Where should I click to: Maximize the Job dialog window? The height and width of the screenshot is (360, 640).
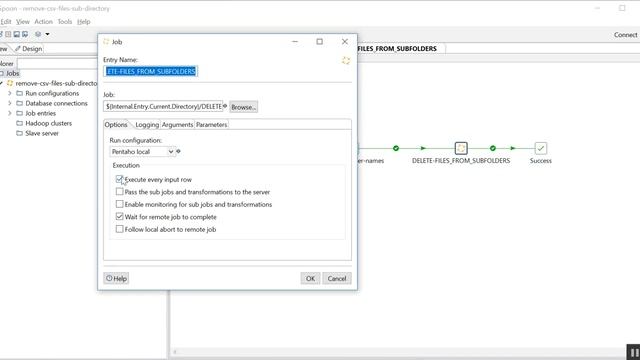click(320, 42)
